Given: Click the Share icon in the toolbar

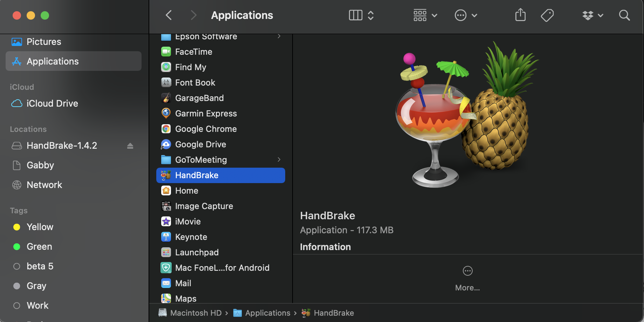Looking at the screenshot, I should (x=520, y=15).
